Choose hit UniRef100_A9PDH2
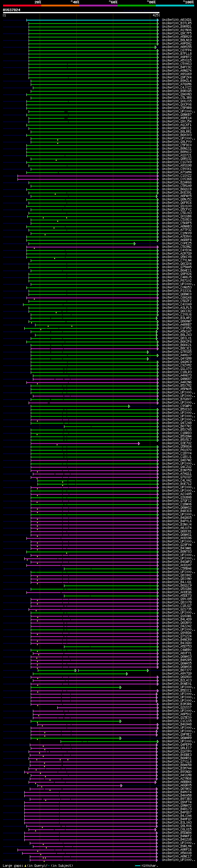 (176, 44)
